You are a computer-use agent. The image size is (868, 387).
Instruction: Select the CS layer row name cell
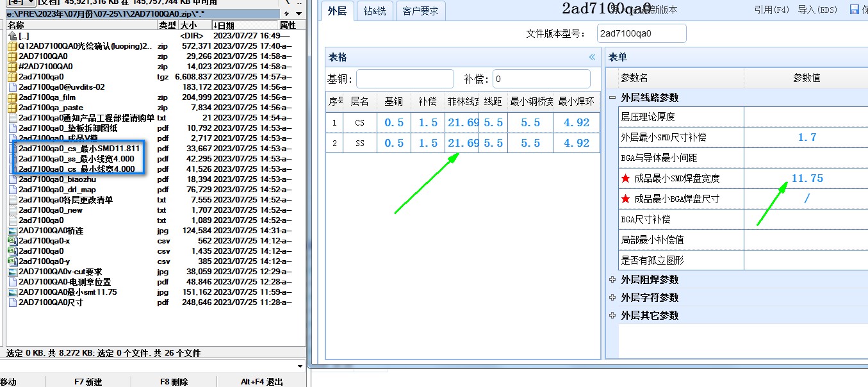tap(360, 122)
